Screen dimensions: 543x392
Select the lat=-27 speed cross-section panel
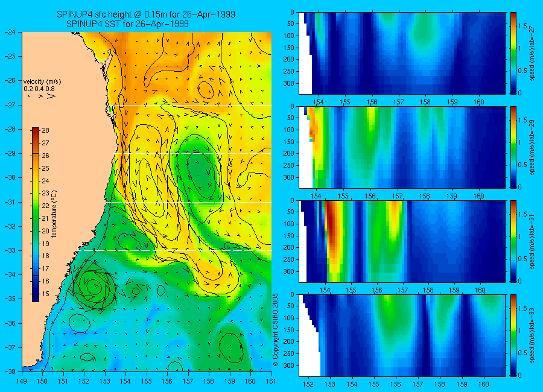pyautogui.click(x=402, y=53)
